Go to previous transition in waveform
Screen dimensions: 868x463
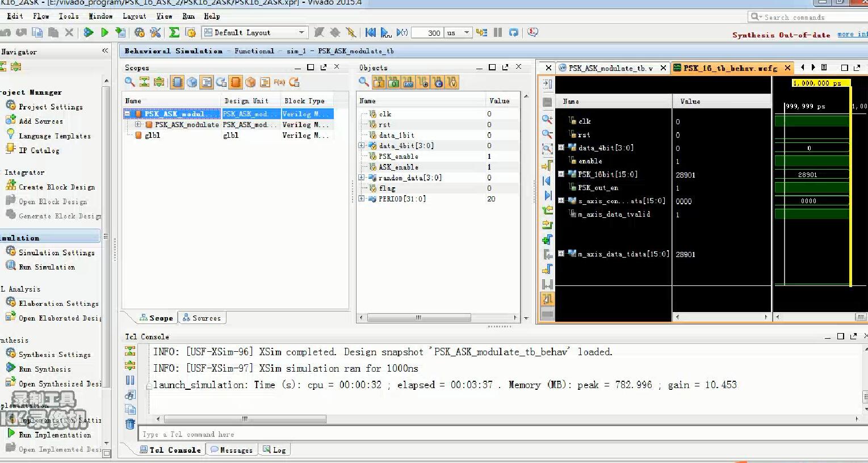547,180
